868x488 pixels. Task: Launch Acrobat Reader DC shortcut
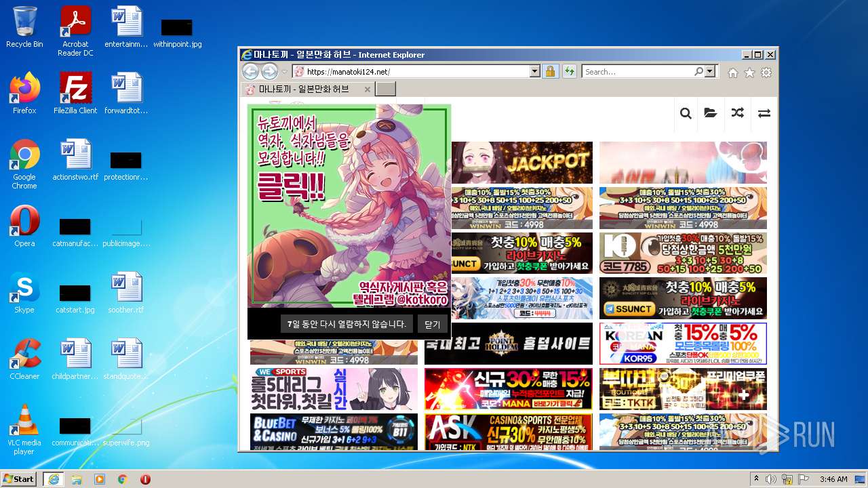click(x=75, y=31)
